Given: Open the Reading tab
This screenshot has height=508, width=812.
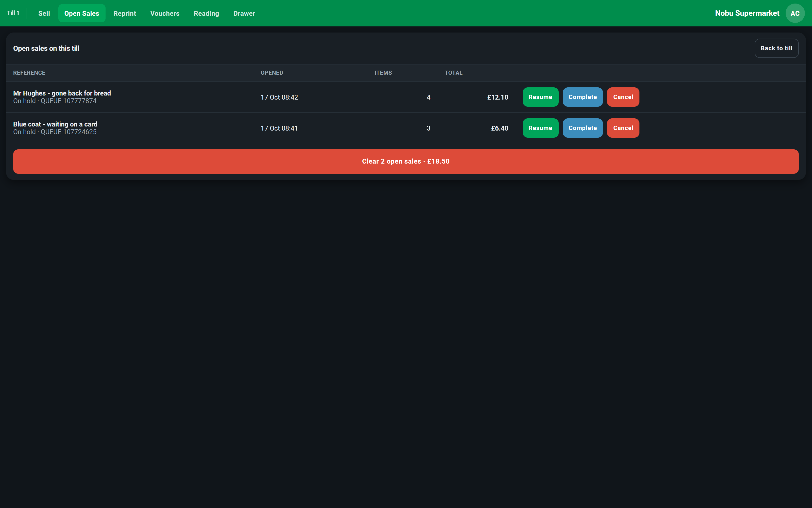Looking at the screenshot, I should pos(206,13).
